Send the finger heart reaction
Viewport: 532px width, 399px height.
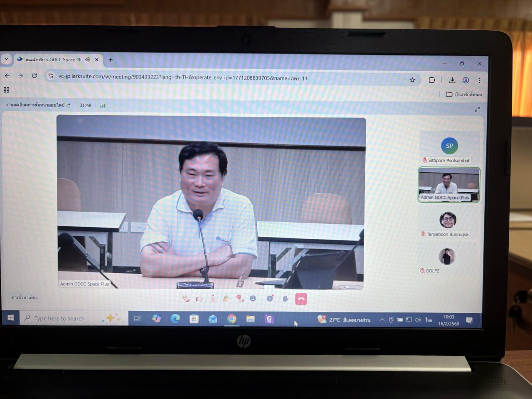[x=213, y=298]
